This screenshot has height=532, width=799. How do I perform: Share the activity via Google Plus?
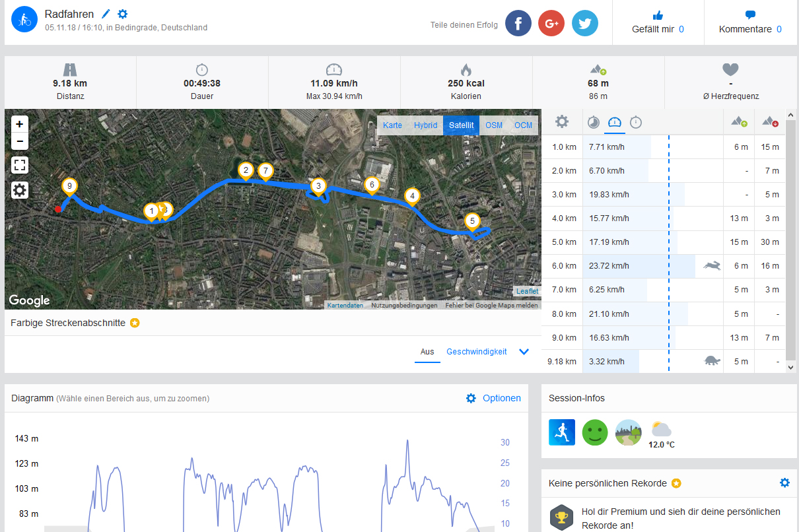(551, 23)
